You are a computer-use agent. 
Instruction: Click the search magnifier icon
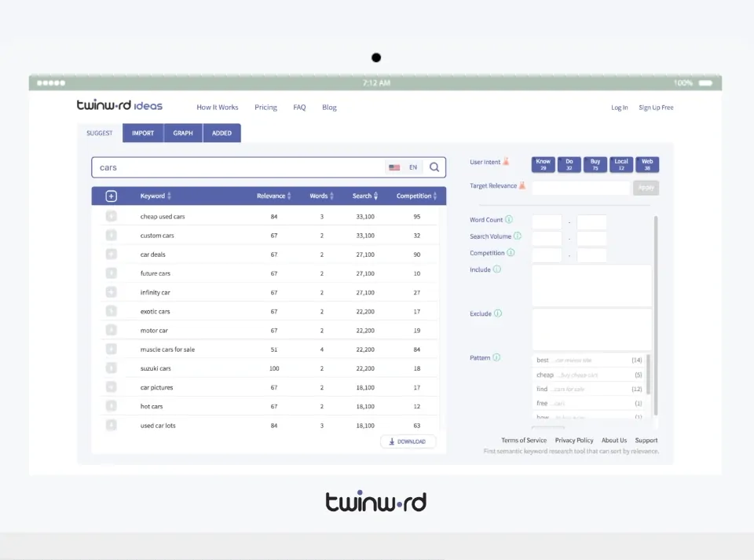tap(434, 167)
